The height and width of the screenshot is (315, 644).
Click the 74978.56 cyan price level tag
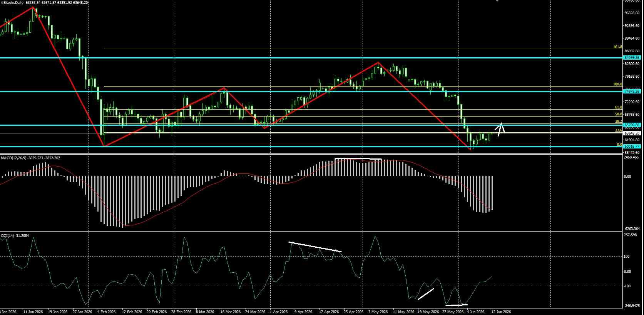tap(632, 92)
